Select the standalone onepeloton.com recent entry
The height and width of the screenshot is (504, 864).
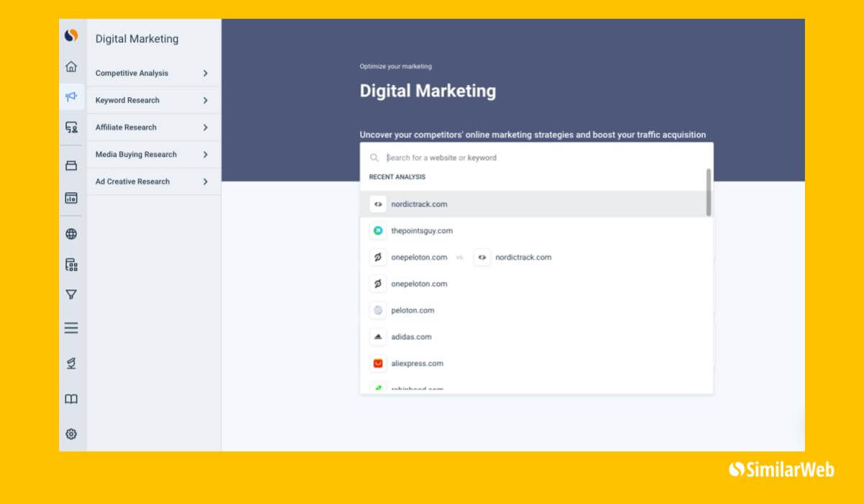534,284
